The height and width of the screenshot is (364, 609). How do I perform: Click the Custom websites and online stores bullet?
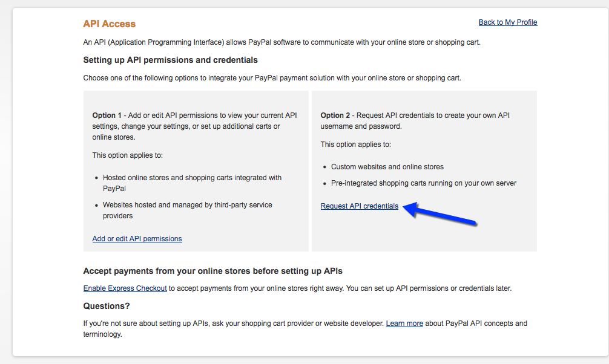click(x=387, y=167)
